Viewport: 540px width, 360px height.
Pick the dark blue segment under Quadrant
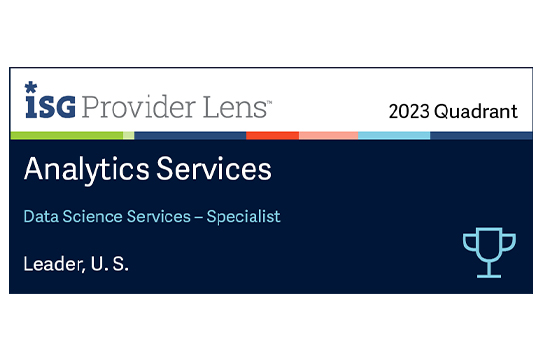click(x=481, y=135)
